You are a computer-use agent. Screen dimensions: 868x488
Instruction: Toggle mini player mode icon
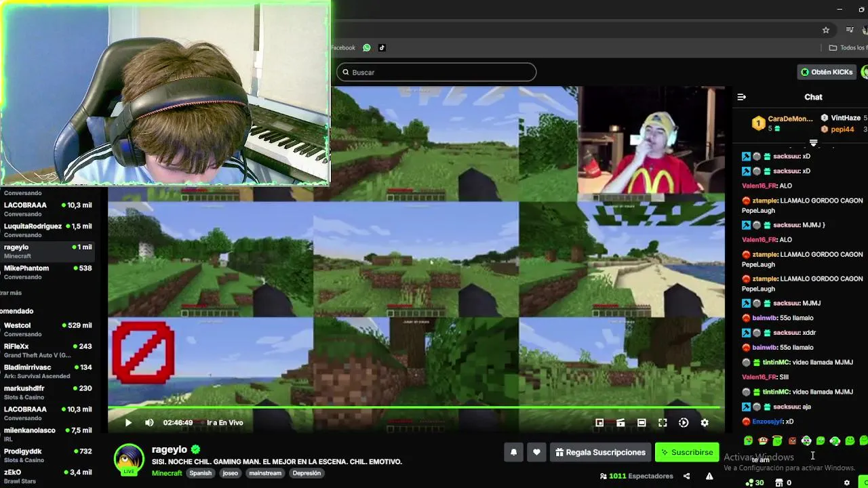click(599, 422)
